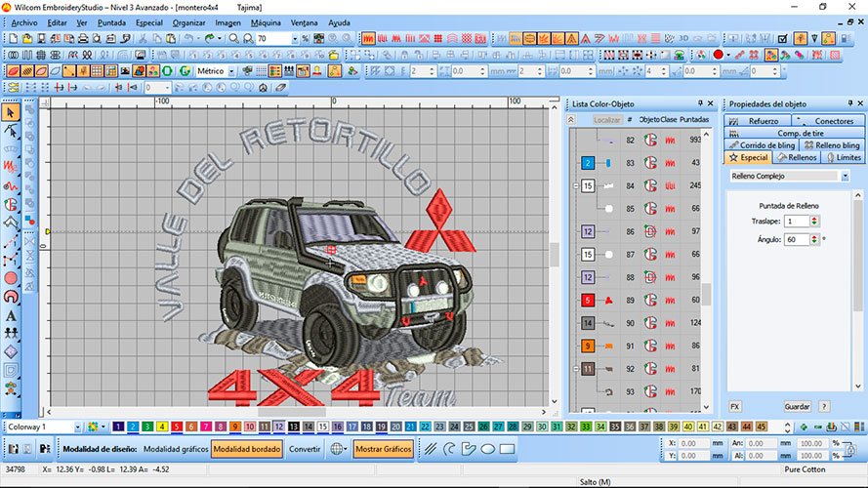
Task: Click the Zoom magnifier icon
Action: (233, 38)
